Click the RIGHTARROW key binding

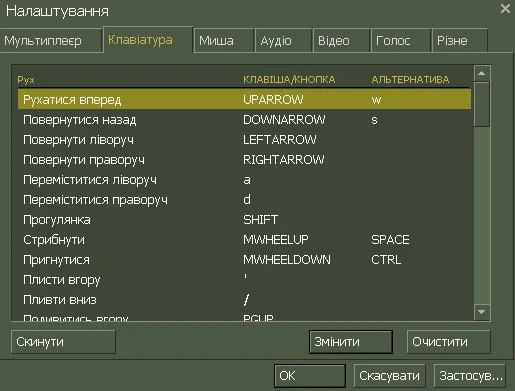284,160
